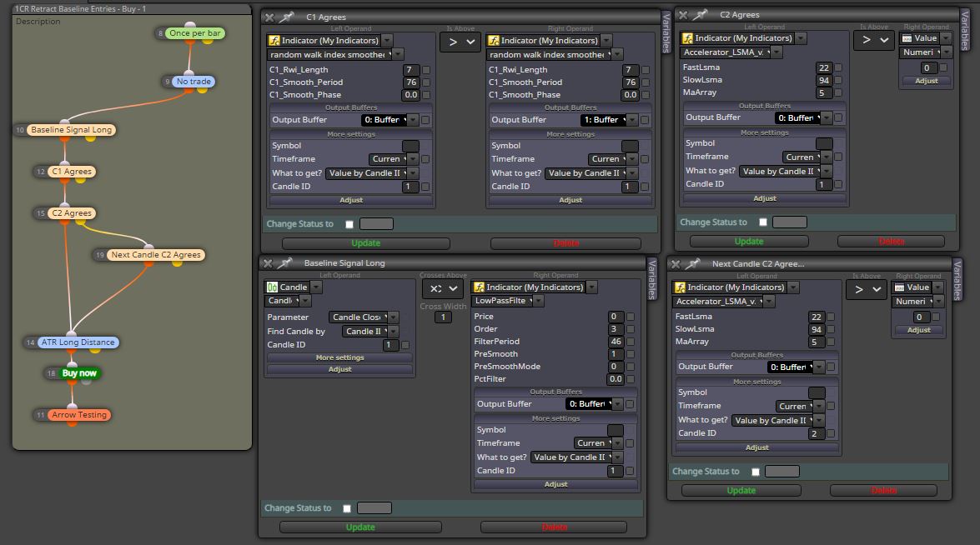Click the FilterPeriod value field
Image resolution: width=980 pixels, height=545 pixels.
pos(616,342)
